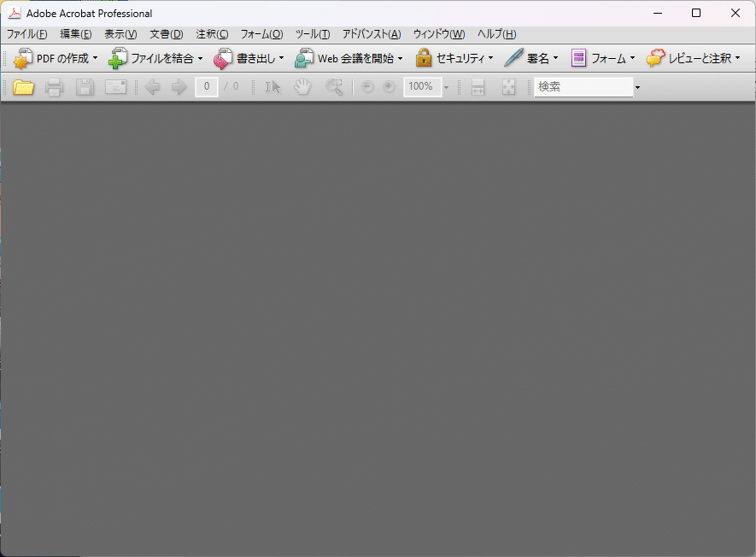Click the Fit Width scrolling icon

[x=478, y=87]
